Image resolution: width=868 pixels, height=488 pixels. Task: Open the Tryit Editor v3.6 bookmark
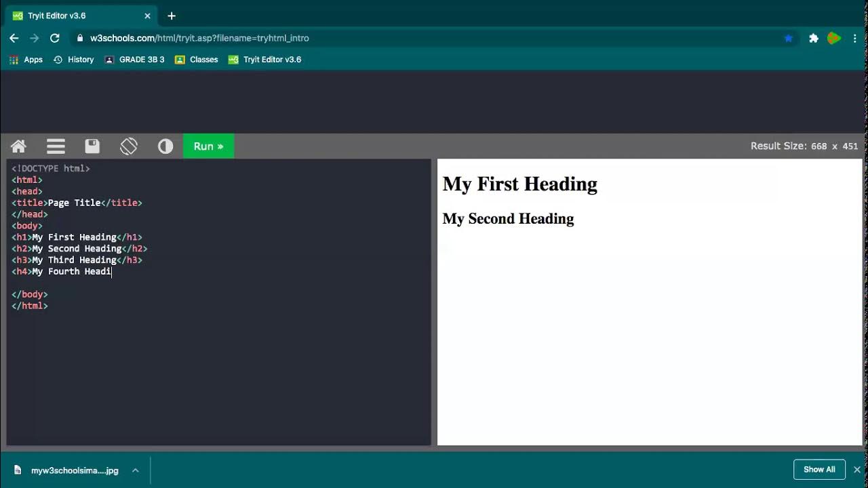(x=265, y=60)
